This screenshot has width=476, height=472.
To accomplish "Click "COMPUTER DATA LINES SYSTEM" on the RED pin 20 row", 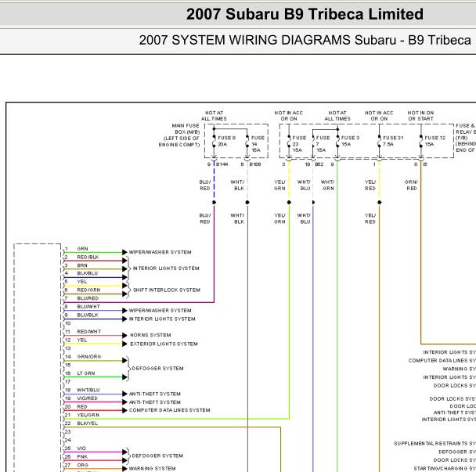I will click(169, 410).
